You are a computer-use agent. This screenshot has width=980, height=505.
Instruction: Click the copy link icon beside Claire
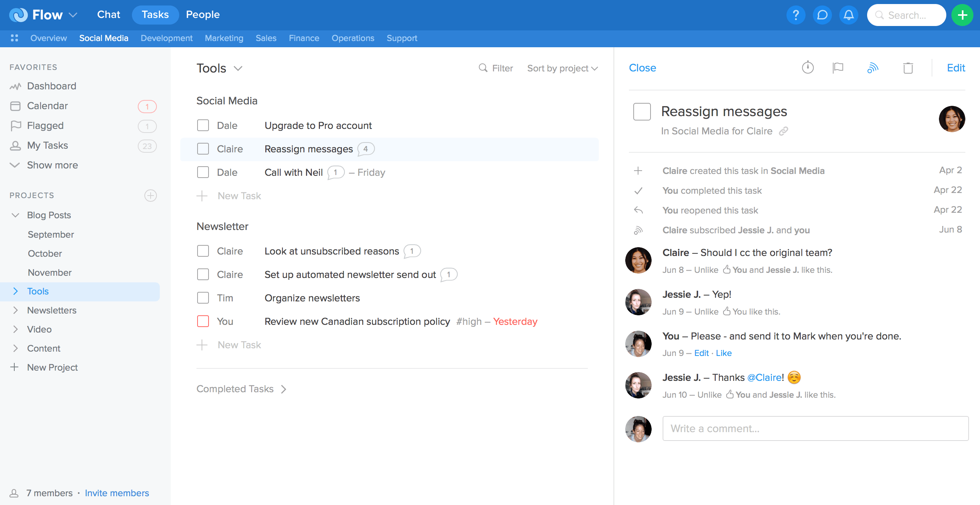point(783,131)
